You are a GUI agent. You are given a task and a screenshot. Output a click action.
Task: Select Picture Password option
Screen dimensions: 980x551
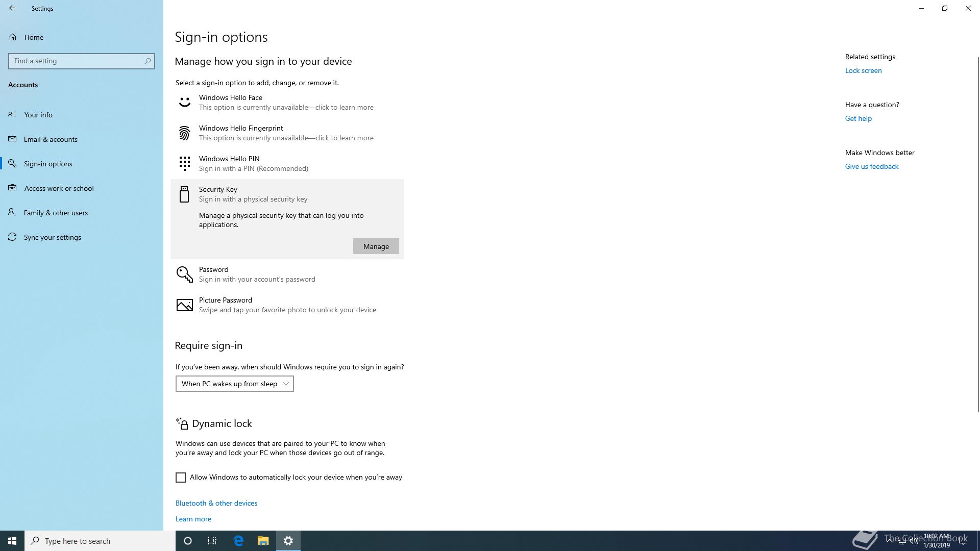(287, 305)
